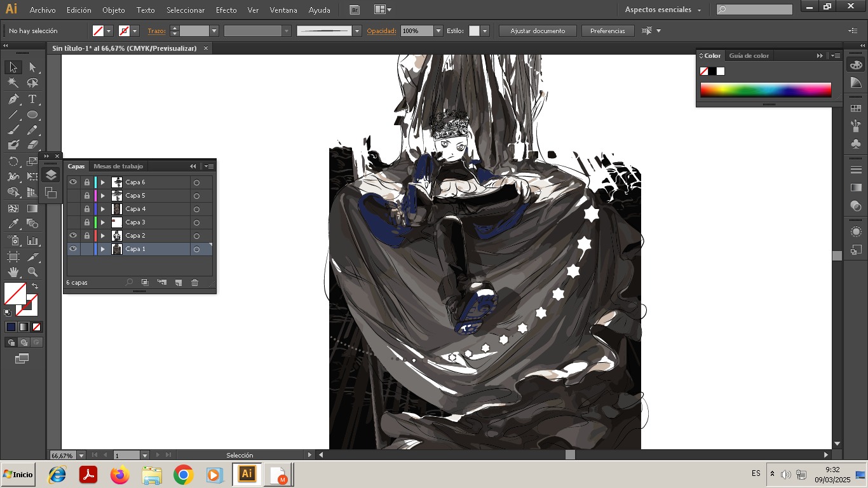The image size is (868, 488).
Task: Select the Magic Wand tool
Action: 13,83
